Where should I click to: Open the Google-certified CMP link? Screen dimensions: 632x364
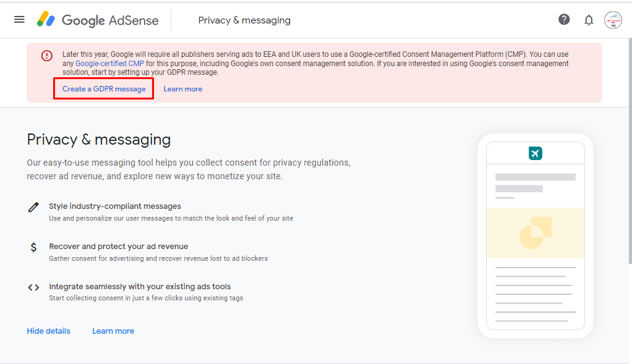[109, 63]
